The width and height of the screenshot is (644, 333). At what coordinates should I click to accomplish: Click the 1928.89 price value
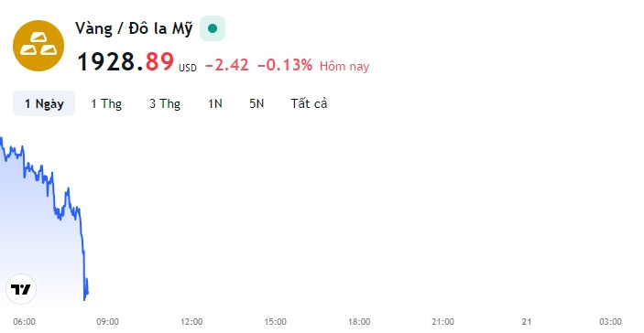(x=126, y=62)
